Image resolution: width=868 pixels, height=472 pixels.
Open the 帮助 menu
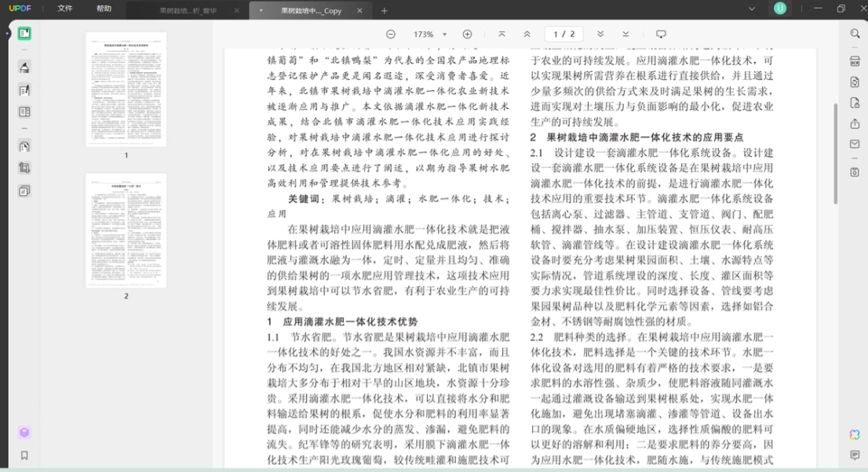[x=104, y=9]
